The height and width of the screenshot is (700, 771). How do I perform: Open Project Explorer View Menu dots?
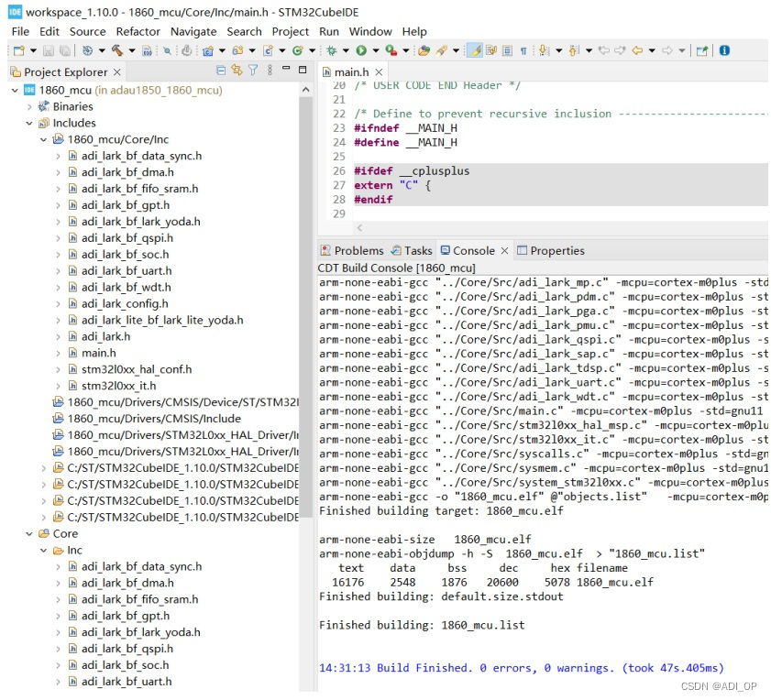click(270, 71)
